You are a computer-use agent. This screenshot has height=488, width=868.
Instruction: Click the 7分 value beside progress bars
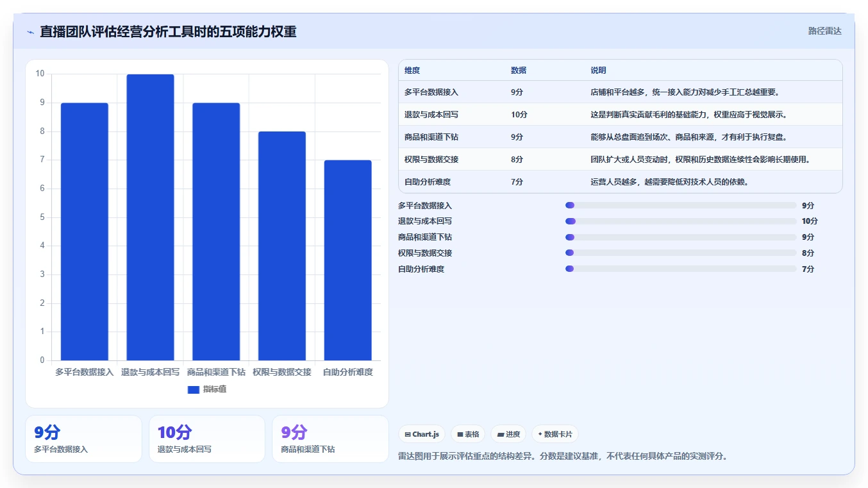(x=808, y=269)
